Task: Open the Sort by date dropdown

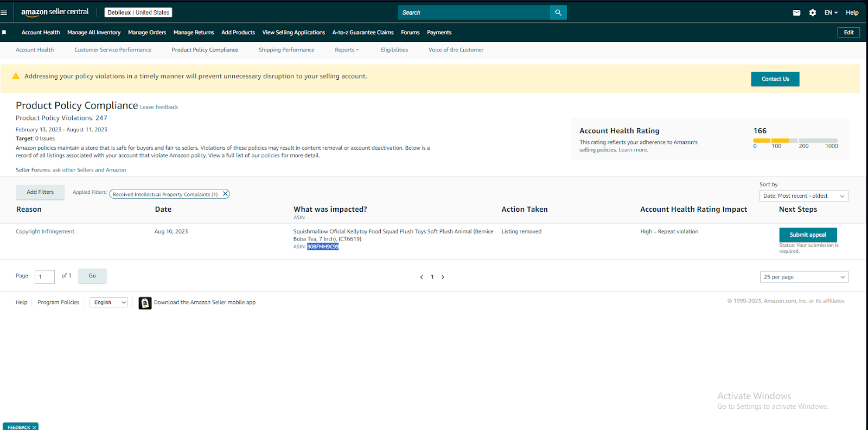Action: tap(803, 196)
